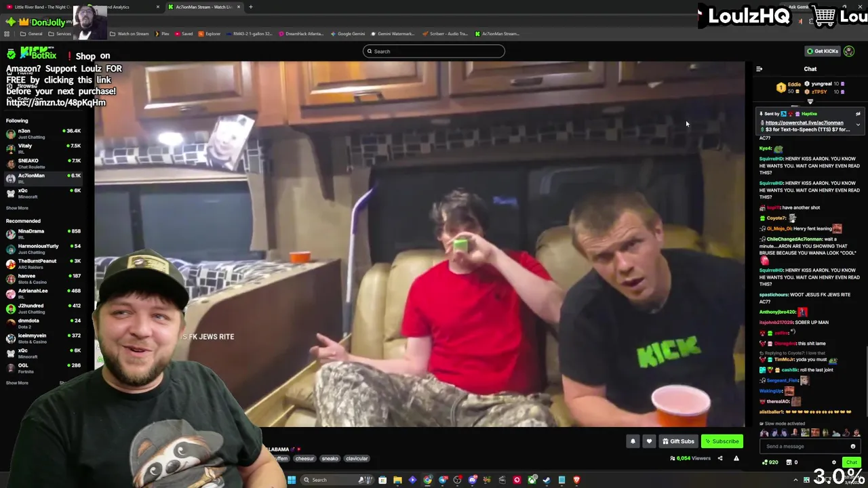Select Ac7ionMan in the Following list
868x488 pixels.
[x=43, y=178]
